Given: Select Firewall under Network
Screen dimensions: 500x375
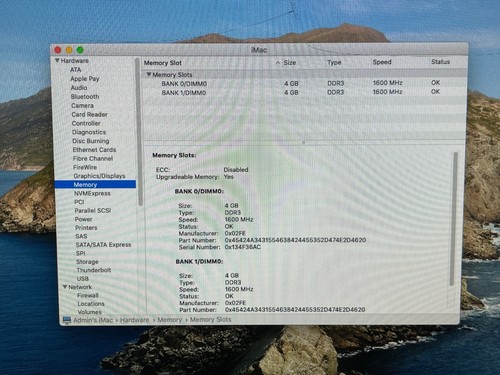Looking at the screenshot, I should [88, 295].
